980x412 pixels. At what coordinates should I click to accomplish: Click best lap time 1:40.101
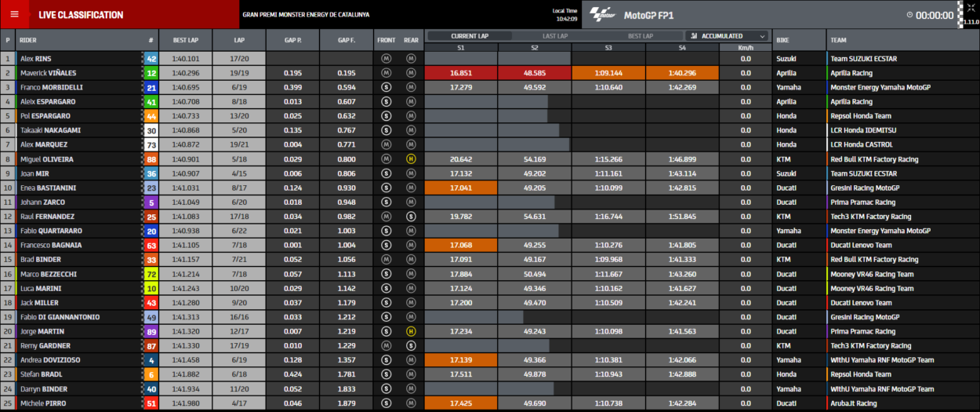point(185,59)
